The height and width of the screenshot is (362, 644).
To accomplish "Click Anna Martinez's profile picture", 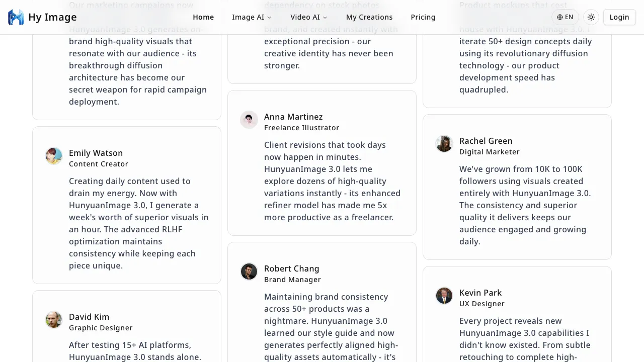I will (249, 120).
